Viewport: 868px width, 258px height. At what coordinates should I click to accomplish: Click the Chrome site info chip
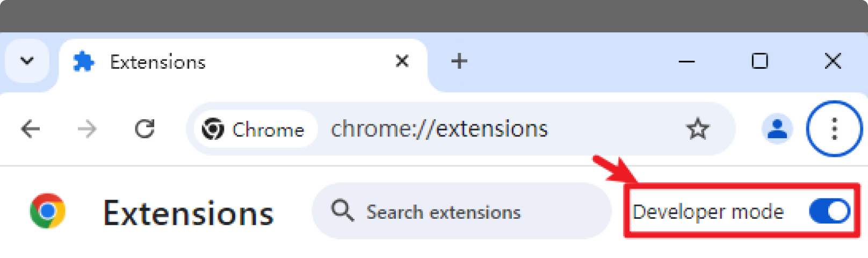[253, 130]
